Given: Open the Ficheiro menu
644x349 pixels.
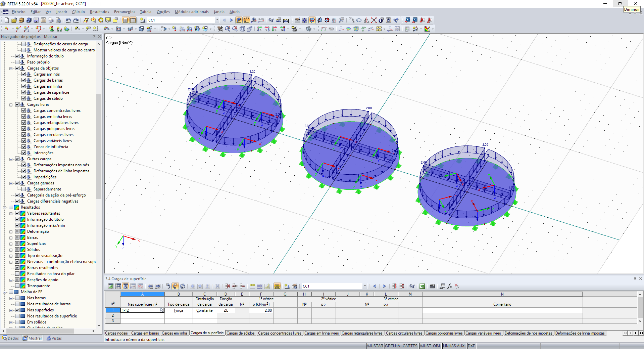Looking at the screenshot, I should pos(18,12).
